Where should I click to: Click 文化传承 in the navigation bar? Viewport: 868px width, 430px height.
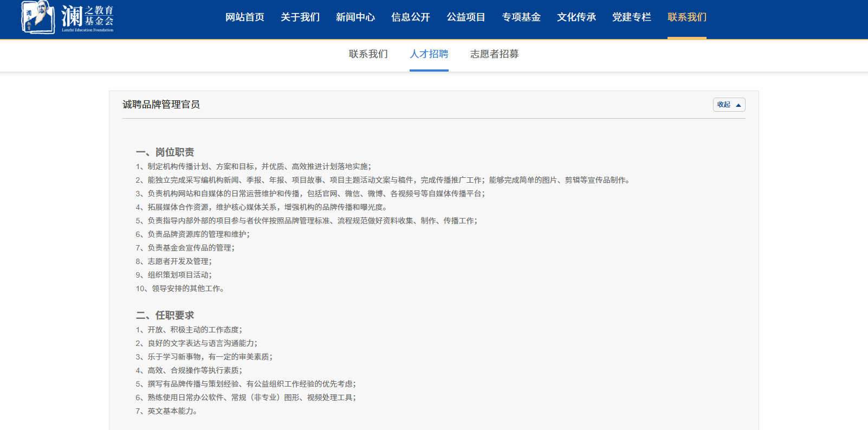coord(576,17)
